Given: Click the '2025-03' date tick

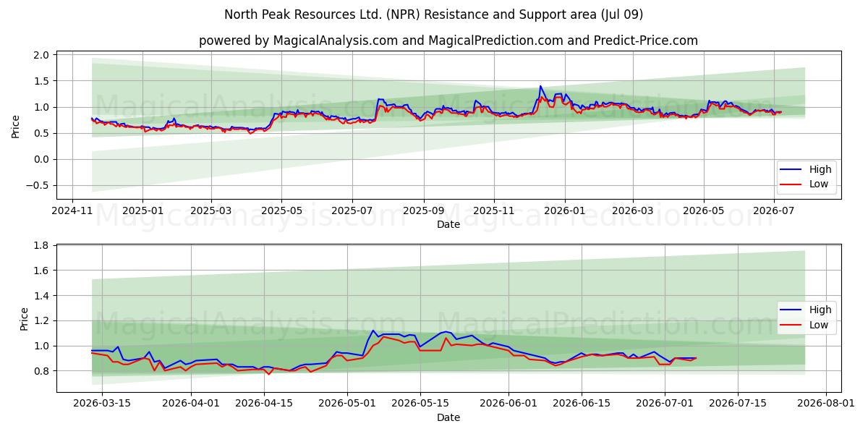Looking at the screenshot, I should (x=211, y=210).
